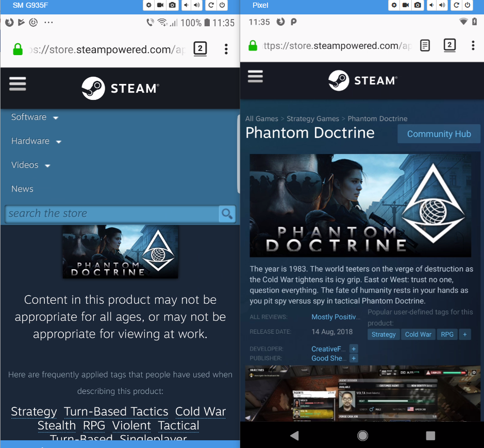Rotate the Pixel device screen

[x=456, y=5]
